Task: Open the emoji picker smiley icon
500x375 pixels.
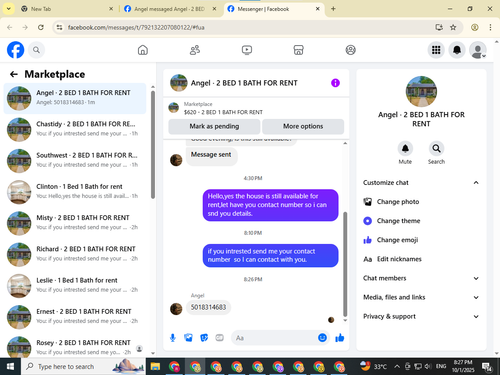Action: click(x=322, y=338)
